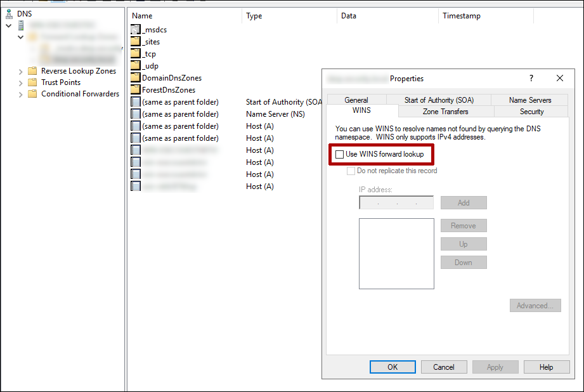Expand Conditional Forwarders
Screen dimensions: 584x392
[20, 93]
